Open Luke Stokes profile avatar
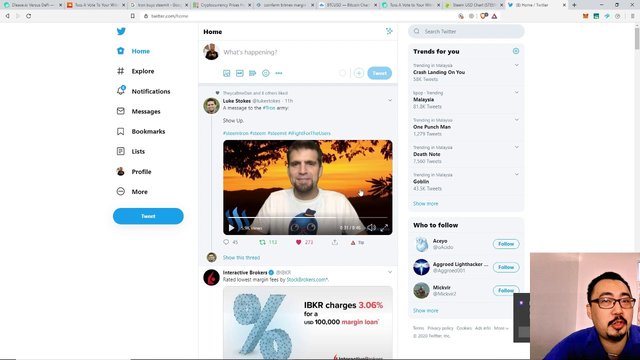This screenshot has width=640, height=360. click(x=211, y=106)
